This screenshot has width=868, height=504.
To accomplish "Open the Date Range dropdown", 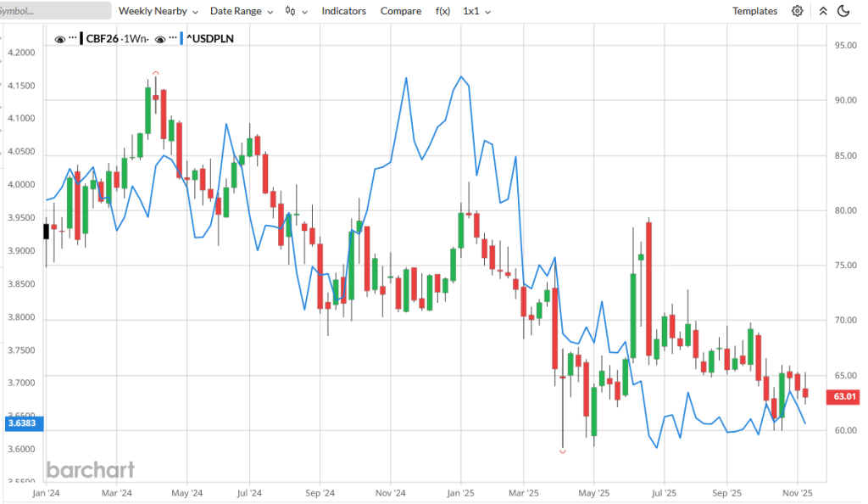I will point(242,11).
